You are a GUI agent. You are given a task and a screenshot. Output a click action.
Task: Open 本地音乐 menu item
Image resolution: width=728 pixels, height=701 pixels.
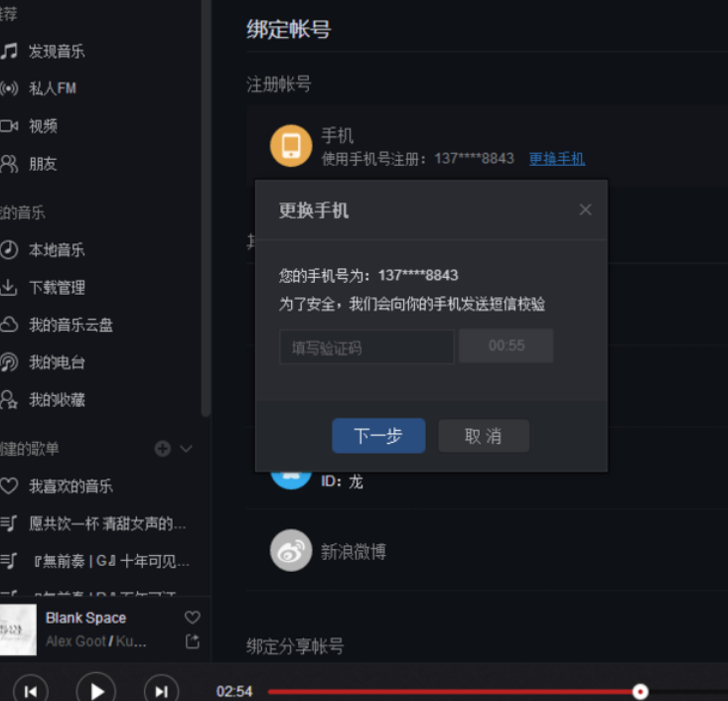pyautogui.click(x=57, y=250)
